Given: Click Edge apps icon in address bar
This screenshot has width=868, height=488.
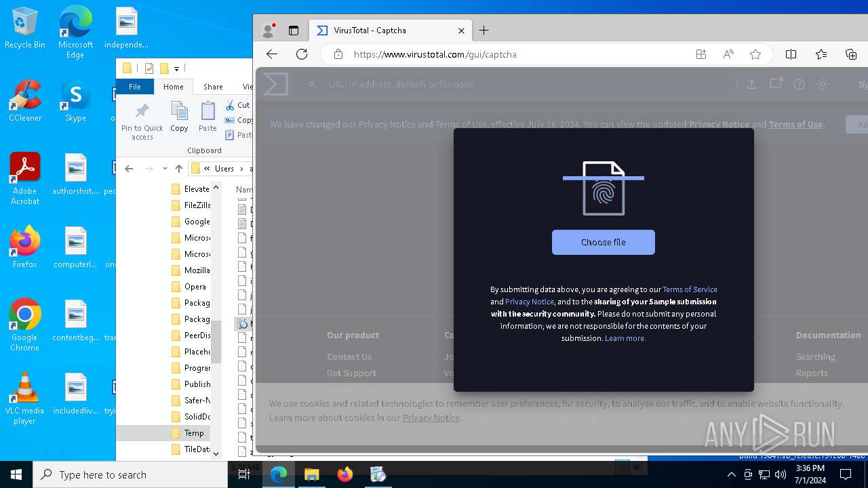Looking at the screenshot, I should (701, 54).
